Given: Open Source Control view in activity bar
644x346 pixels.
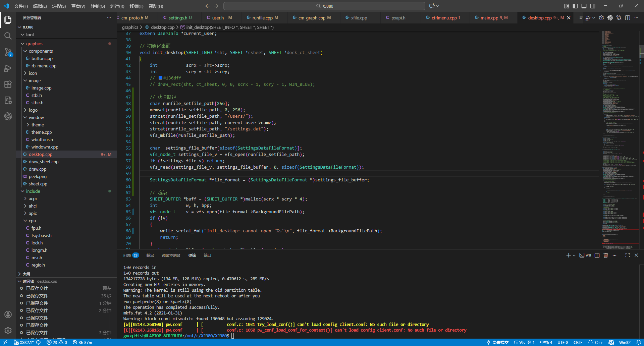Looking at the screenshot, I should pyautogui.click(x=8, y=52).
